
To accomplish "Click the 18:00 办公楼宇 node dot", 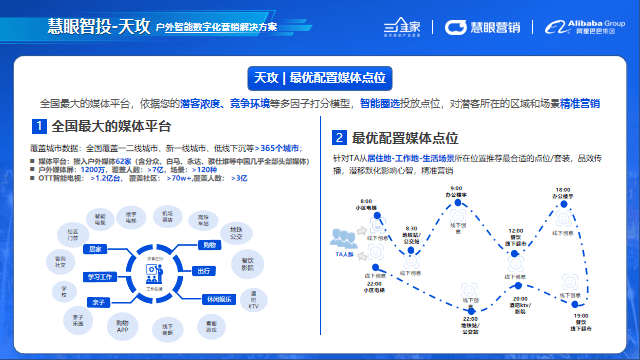I will (564, 204).
